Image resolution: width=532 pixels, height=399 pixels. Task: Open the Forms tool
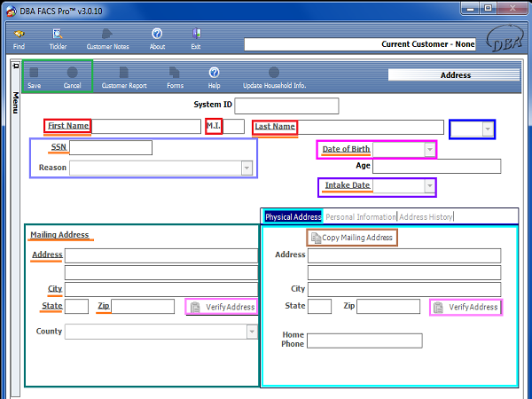coord(175,77)
